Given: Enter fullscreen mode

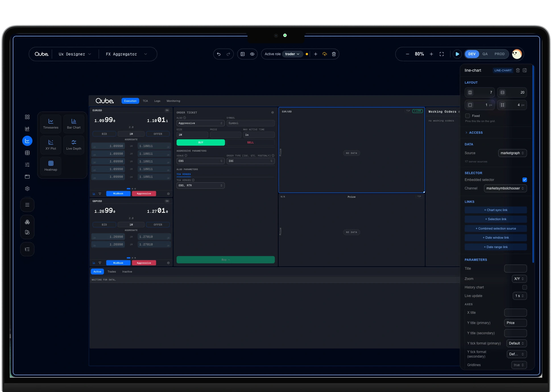Looking at the screenshot, I should 442,54.
